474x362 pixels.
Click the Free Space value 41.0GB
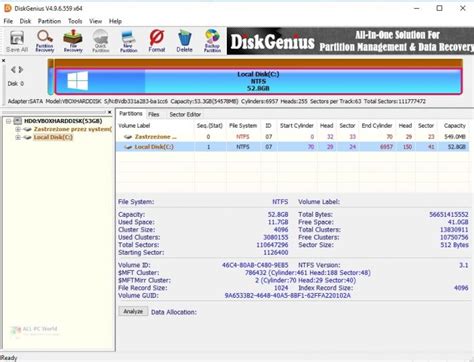pos(458,222)
